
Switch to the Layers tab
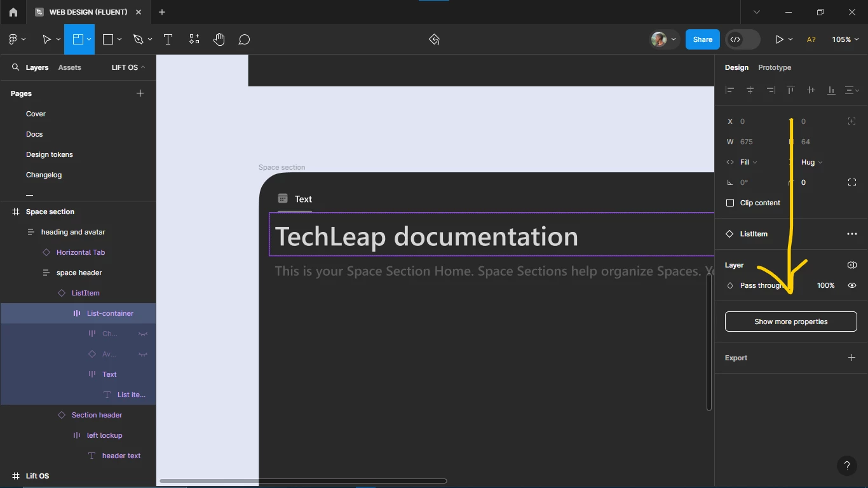[x=37, y=67]
